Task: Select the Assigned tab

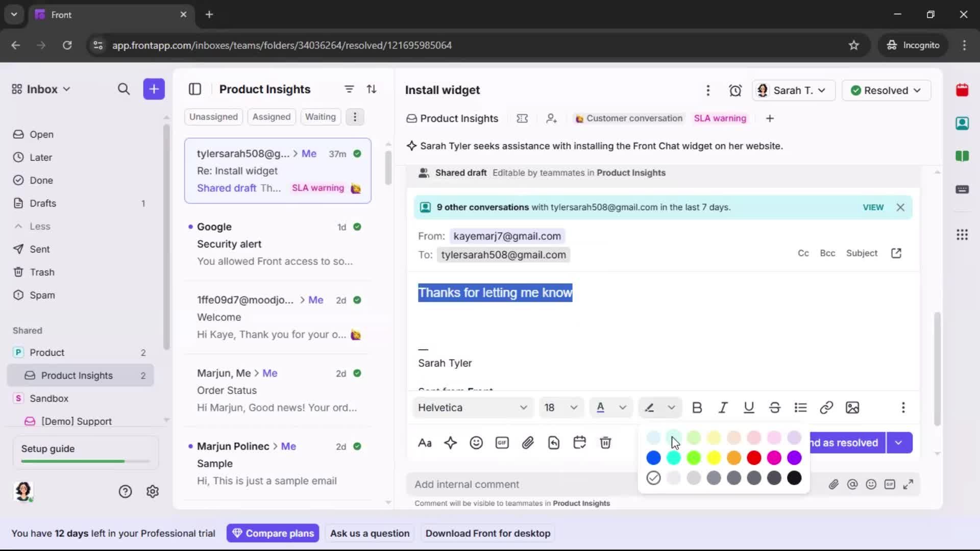Action: pyautogui.click(x=272, y=117)
